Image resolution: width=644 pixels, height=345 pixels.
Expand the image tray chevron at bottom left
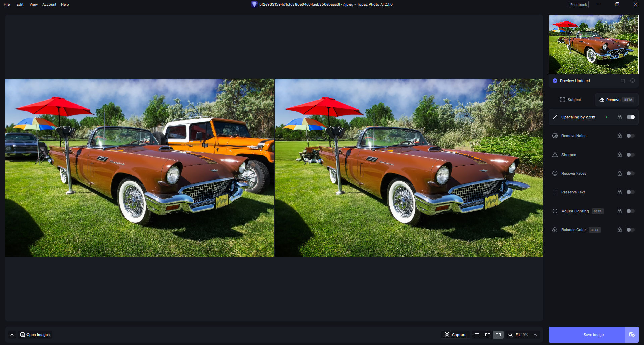(12, 335)
